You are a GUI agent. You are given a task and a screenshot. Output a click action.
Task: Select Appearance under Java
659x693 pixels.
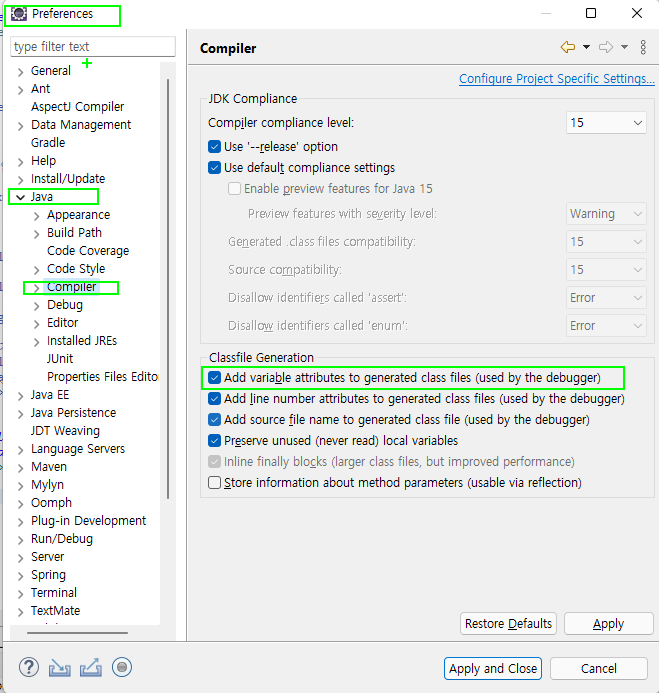[79, 215]
